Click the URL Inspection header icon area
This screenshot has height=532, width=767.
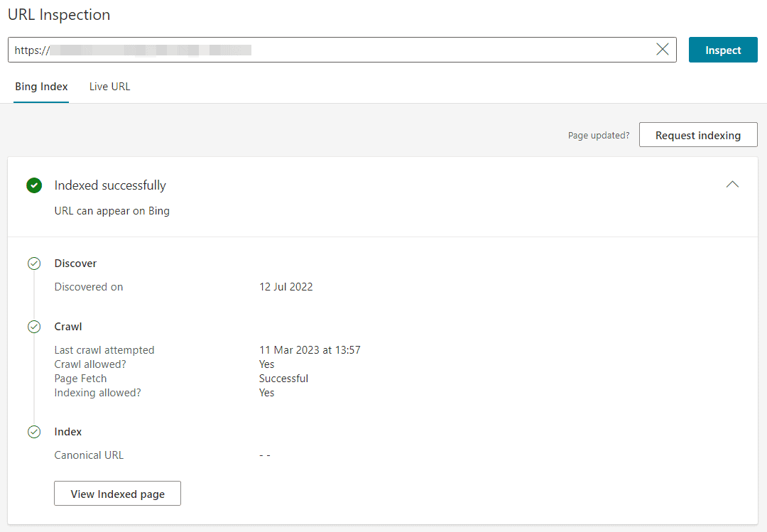(59, 14)
